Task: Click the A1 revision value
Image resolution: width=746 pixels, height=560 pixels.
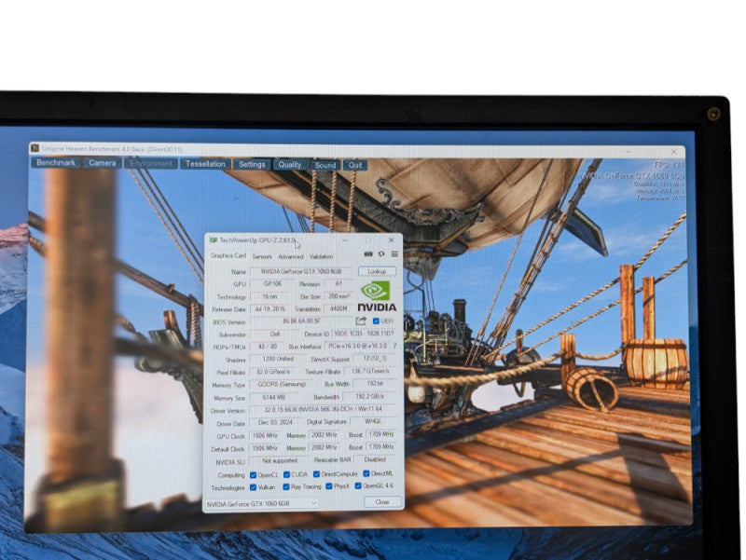Action: tap(338, 283)
